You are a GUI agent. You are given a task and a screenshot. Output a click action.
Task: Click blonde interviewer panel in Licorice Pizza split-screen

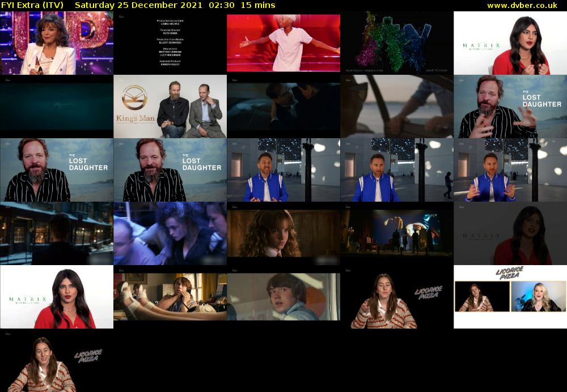tap(538, 296)
